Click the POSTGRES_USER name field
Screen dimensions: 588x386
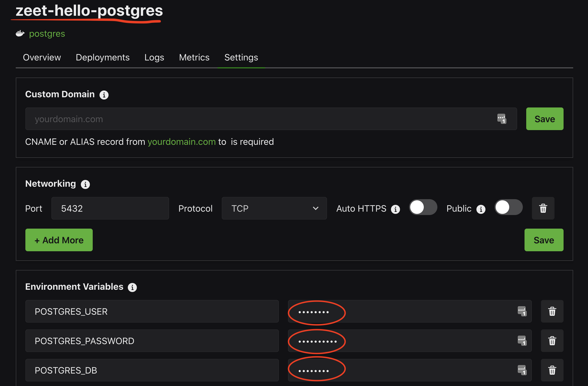coord(152,311)
